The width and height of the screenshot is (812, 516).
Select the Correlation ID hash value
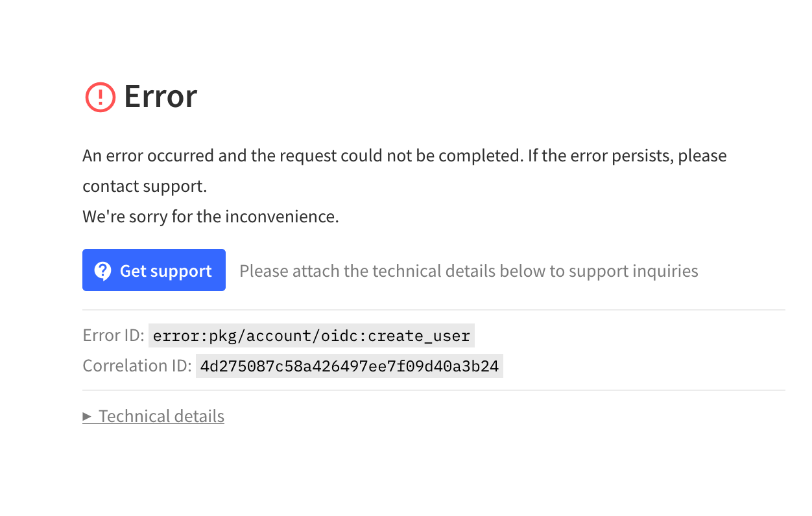point(350,366)
